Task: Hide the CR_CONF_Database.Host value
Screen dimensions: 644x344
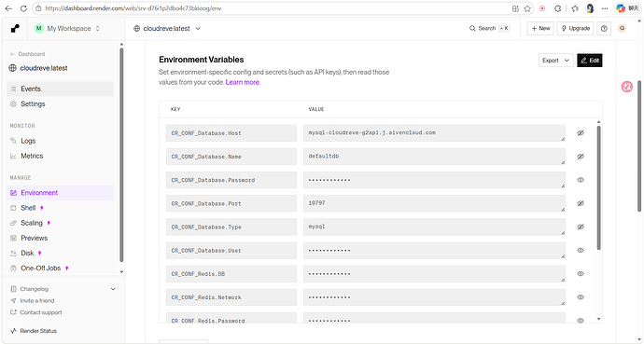Action: pos(581,133)
